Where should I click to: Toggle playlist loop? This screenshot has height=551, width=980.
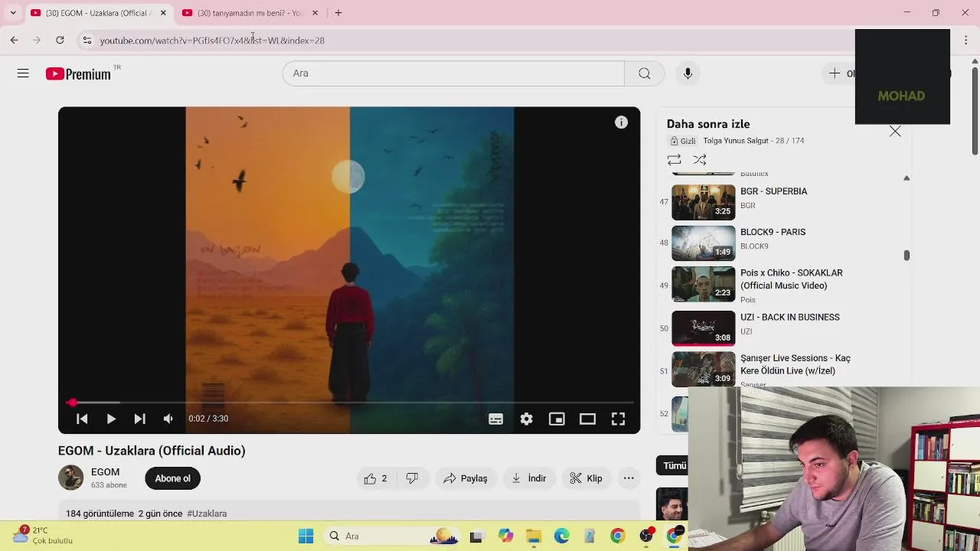click(x=674, y=160)
